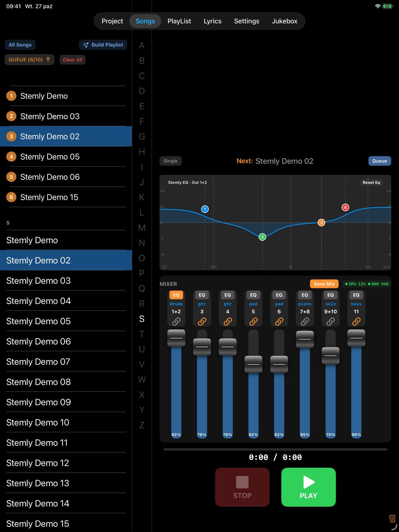Show All Songs filter
Viewport: 399px width, 532px height.
[20, 45]
